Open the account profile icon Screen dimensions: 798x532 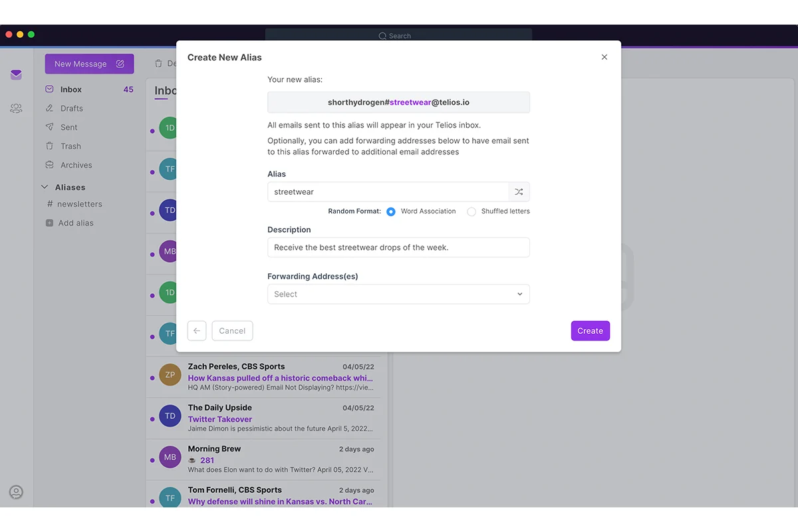click(x=16, y=492)
